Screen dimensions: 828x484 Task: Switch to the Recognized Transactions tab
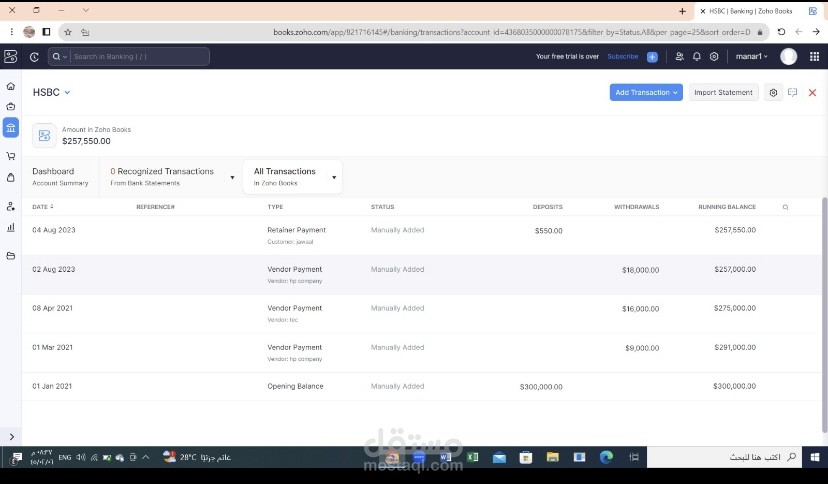(x=172, y=177)
